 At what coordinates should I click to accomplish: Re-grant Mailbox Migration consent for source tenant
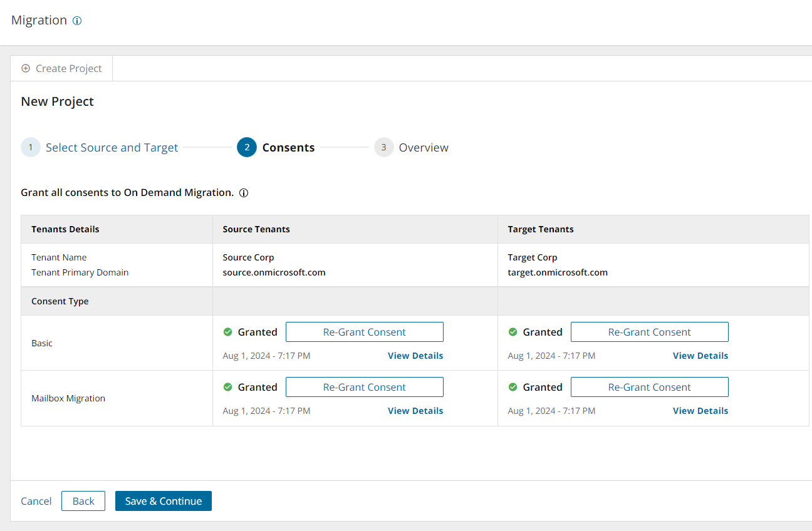(x=365, y=387)
